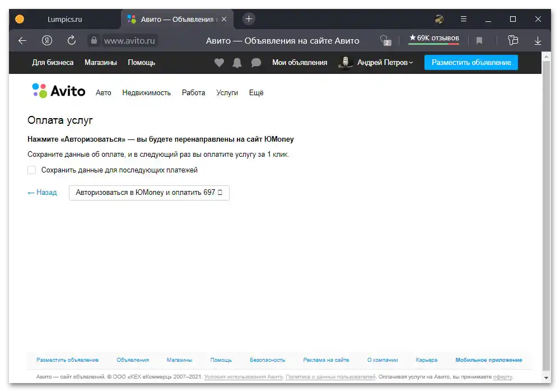Click the orange browser icon at top-left

pos(20,19)
